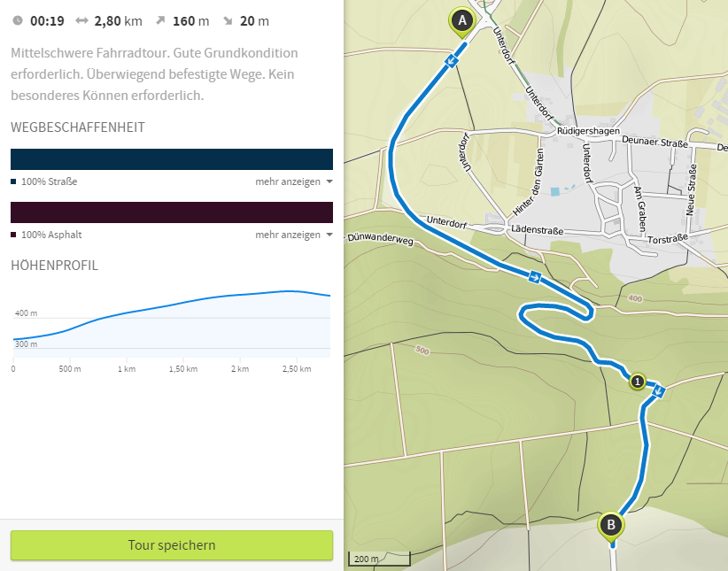Image resolution: width=728 pixels, height=571 pixels.
Task: Click the 200 m map scale bar
Action: 379,559
